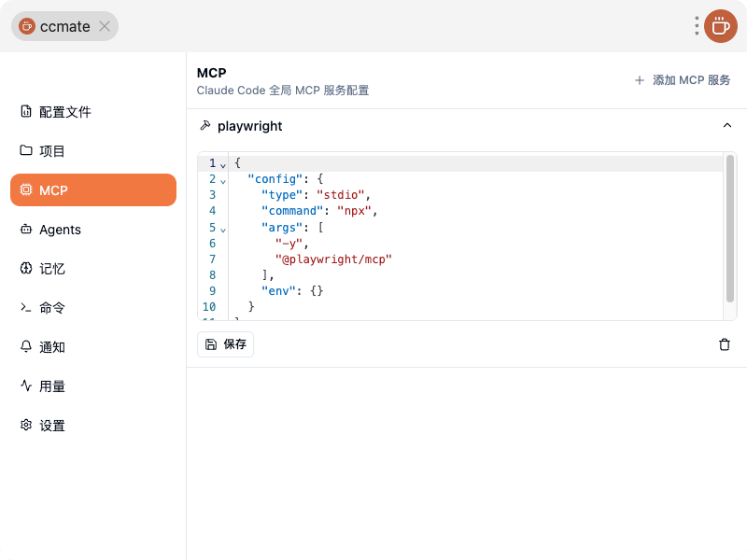747x560 pixels.
Task: Open the 记忆 memory page
Action: (x=52, y=269)
